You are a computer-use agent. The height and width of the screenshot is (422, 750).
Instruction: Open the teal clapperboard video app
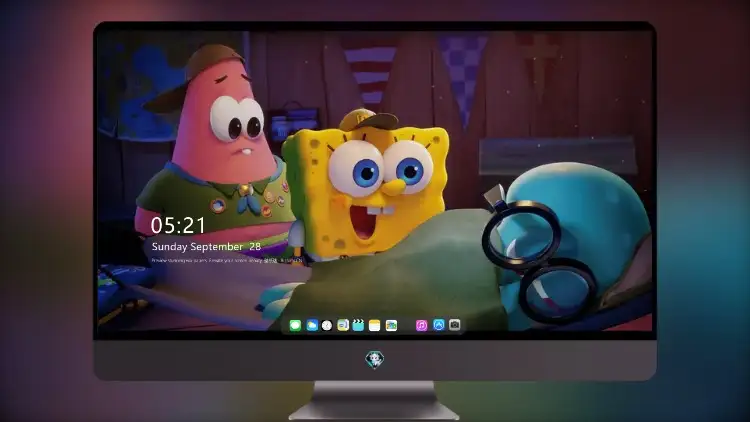click(358, 325)
